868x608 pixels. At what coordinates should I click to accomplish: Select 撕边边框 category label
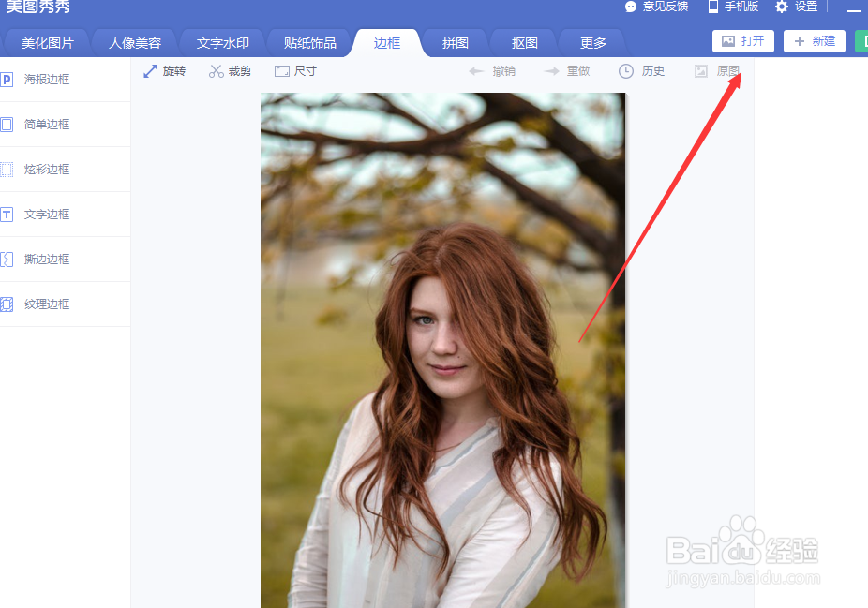47,259
